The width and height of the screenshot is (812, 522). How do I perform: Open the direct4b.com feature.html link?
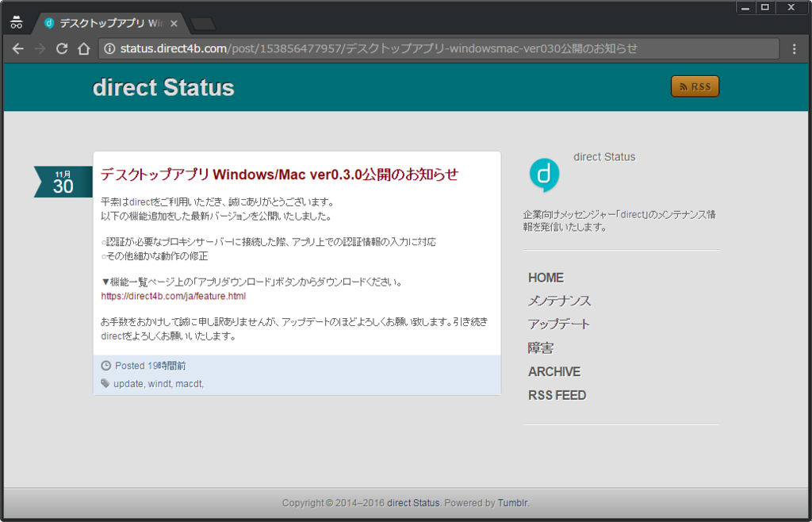tap(173, 296)
